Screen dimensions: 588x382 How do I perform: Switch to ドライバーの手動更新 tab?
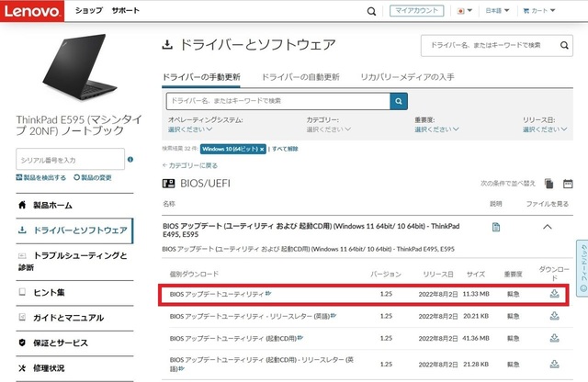coord(201,77)
